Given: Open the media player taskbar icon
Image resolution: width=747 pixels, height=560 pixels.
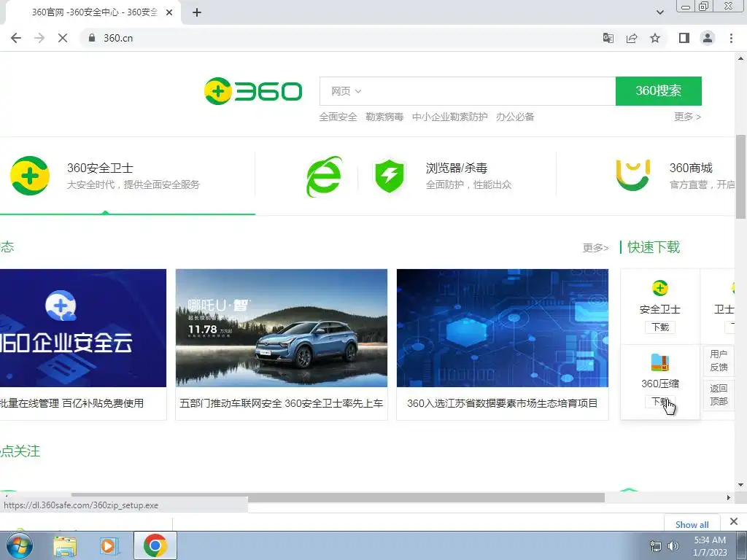Looking at the screenshot, I should (x=109, y=547).
